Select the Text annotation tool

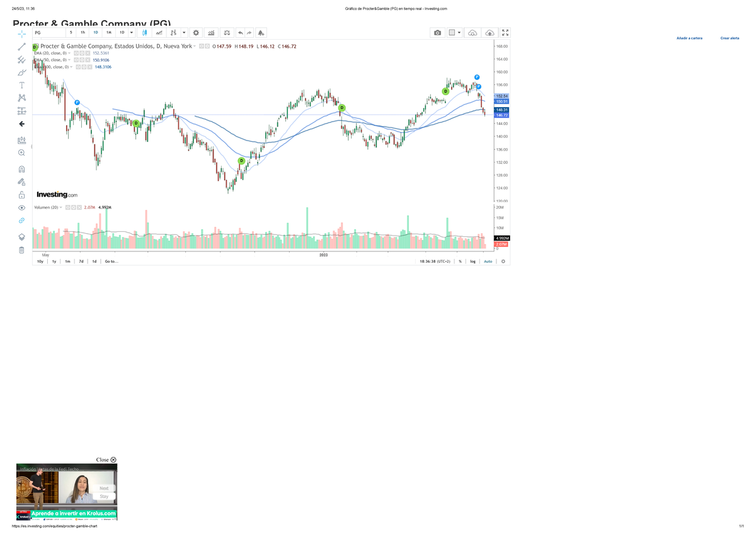point(21,85)
